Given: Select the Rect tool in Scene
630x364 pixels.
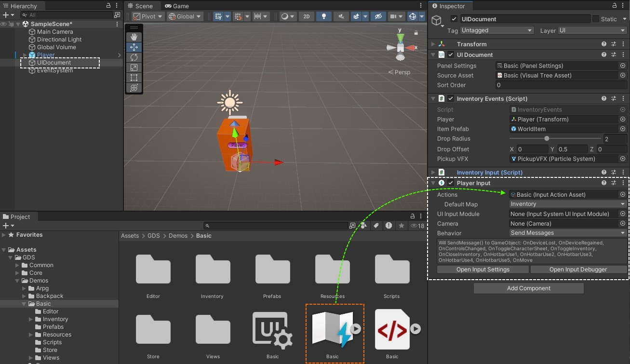Looking at the screenshot, I should coord(134,78).
